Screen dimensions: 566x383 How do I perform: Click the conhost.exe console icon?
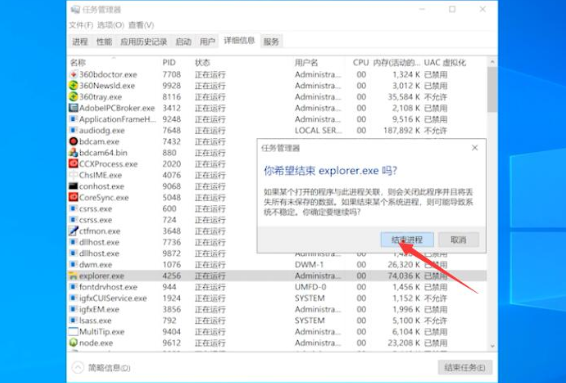coord(73,186)
